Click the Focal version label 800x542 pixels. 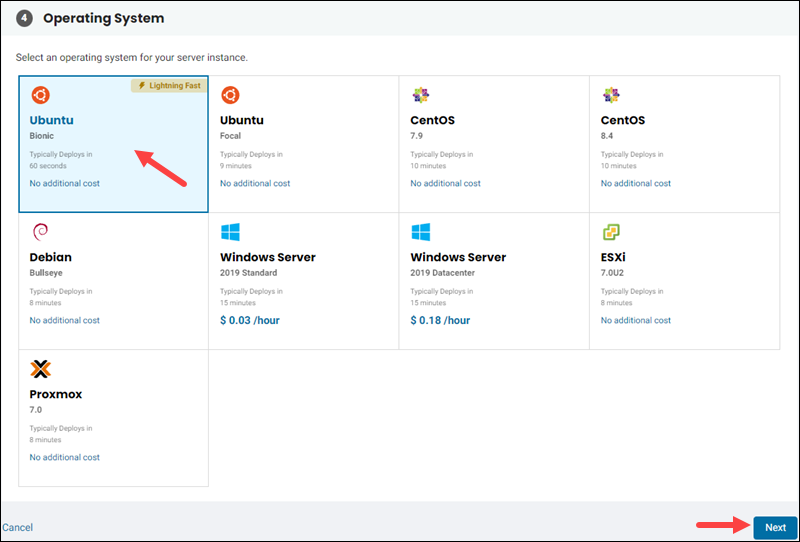(x=231, y=136)
